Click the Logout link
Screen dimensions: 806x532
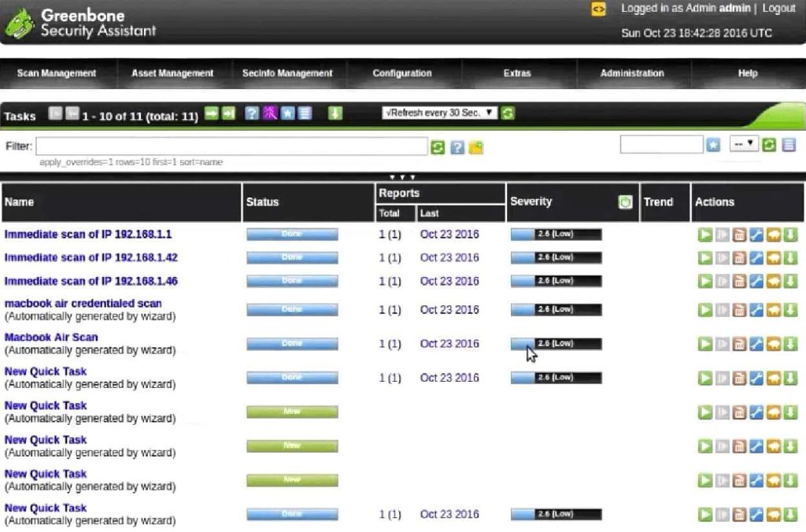(778, 8)
